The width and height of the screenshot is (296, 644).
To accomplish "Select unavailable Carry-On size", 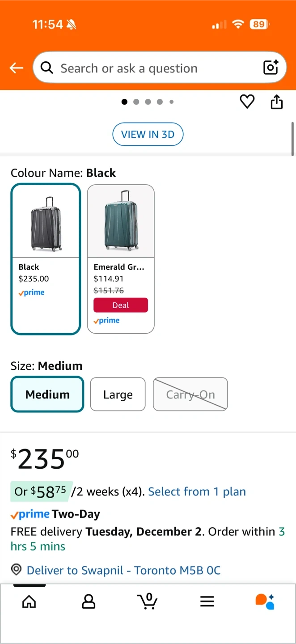I will point(190,394).
